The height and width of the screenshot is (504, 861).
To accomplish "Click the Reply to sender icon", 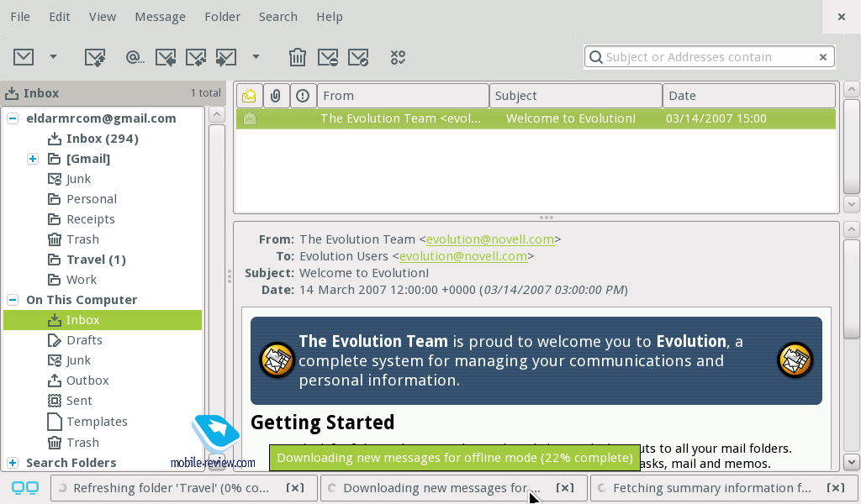I will click(x=166, y=57).
